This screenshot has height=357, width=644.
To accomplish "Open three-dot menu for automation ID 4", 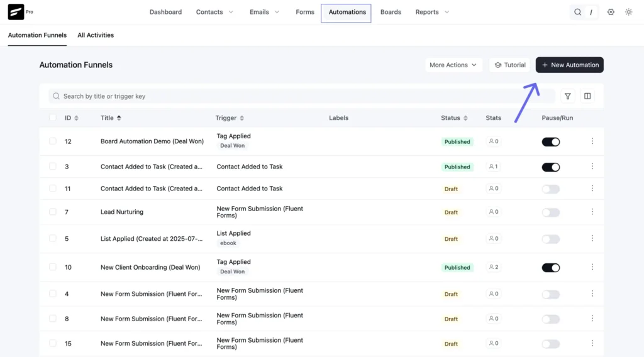I will pos(592,294).
